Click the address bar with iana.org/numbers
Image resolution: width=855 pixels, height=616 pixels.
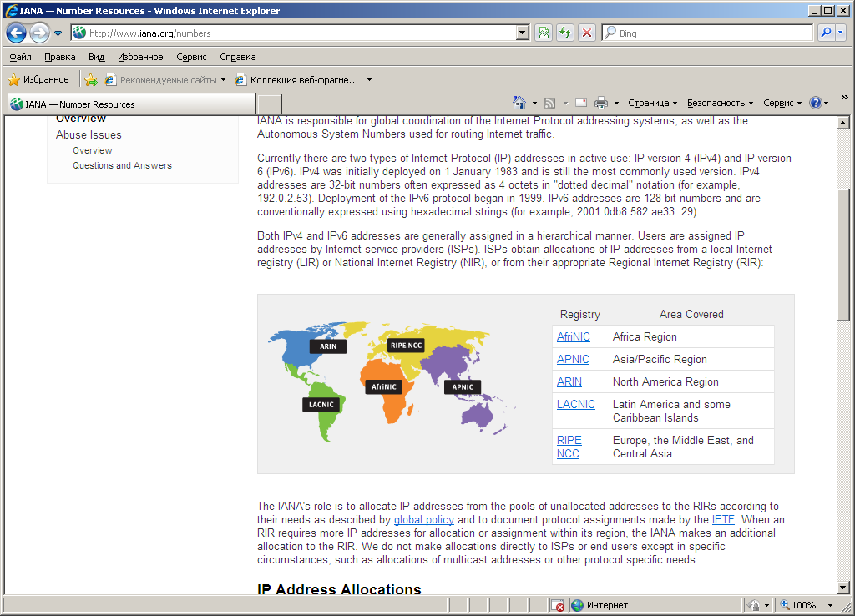pyautogui.click(x=295, y=33)
